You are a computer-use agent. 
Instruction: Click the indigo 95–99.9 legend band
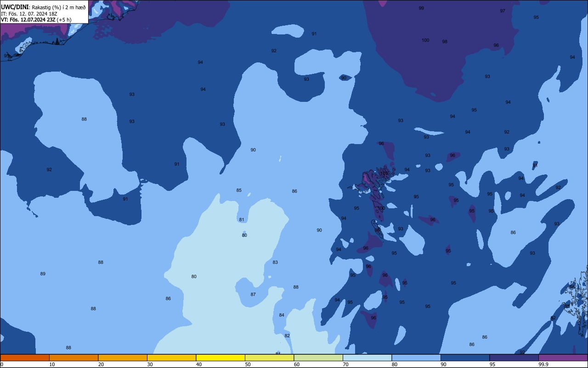coord(514,357)
